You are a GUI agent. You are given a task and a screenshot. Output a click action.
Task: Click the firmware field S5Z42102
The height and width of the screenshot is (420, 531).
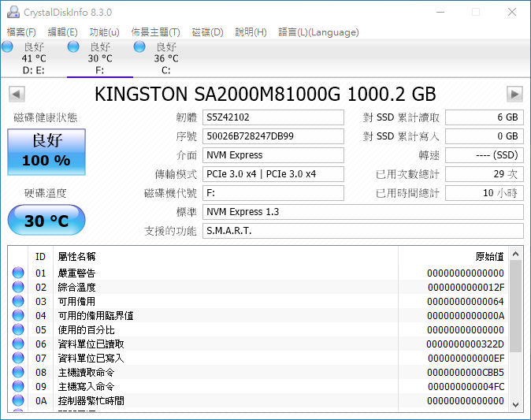pos(273,117)
